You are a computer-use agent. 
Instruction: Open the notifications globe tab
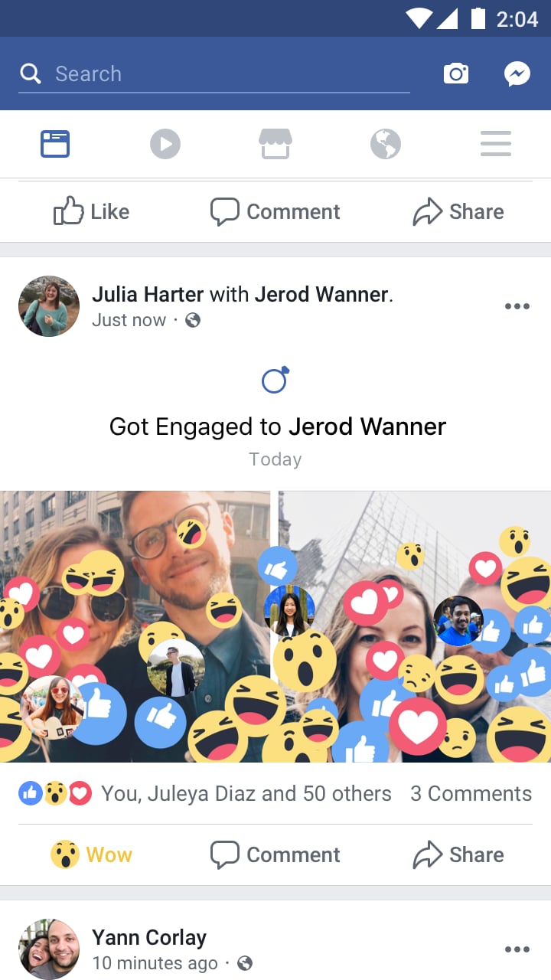[x=386, y=144]
